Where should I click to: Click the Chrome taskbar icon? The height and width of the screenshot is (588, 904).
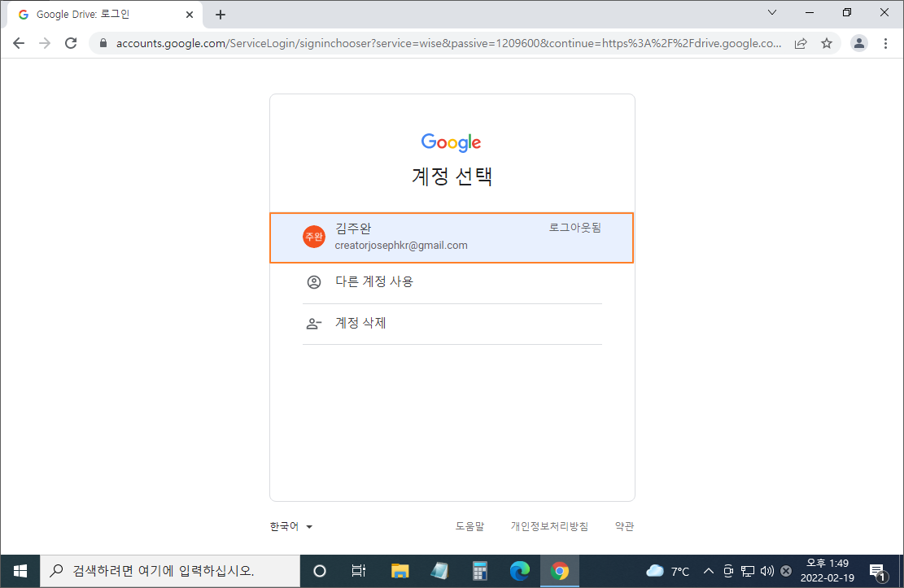pyautogui.click(x=559, y=571)
